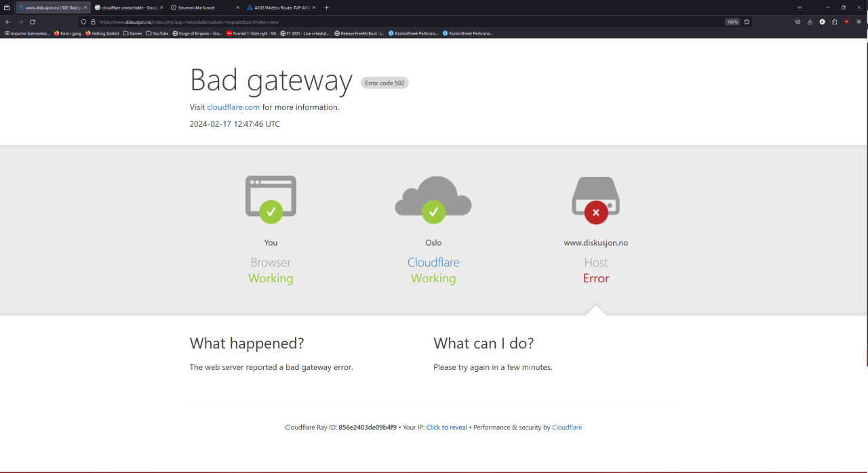Open a new tab with plus button

pos(326,7)
